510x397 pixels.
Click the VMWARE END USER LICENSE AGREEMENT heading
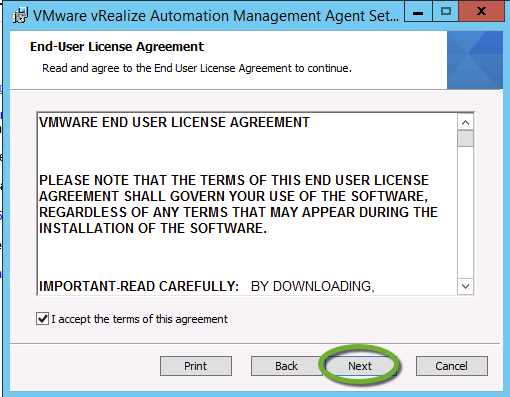174,122
